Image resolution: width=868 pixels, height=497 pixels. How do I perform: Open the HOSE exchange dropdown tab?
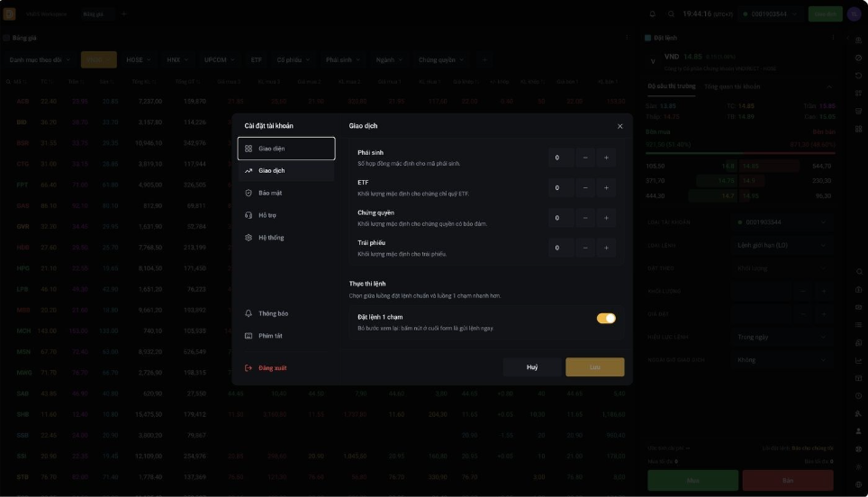coord(139,59)
